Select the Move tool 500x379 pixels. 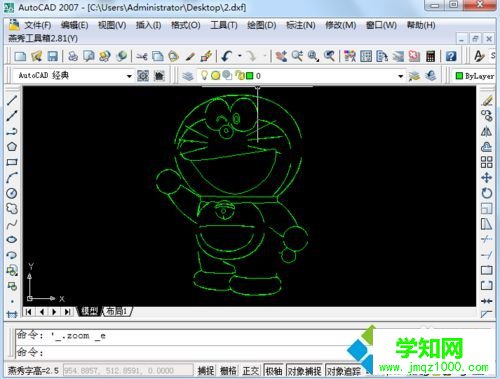(487, 178)
